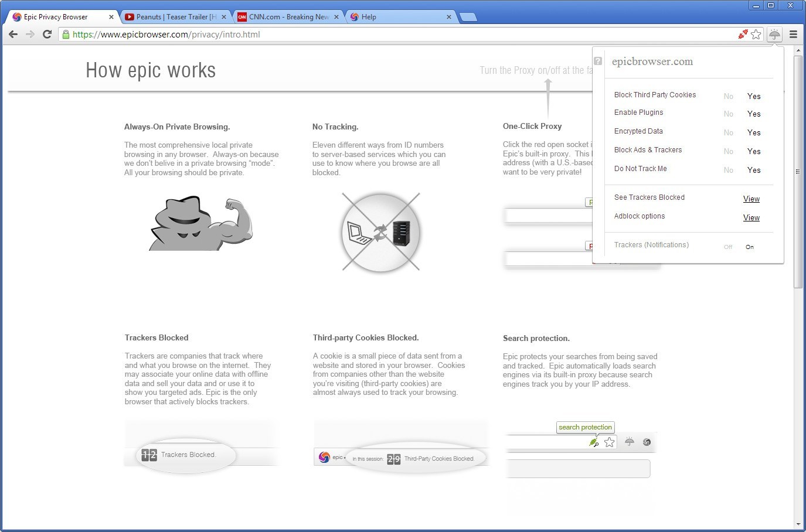Reload the current page
Image resolution: width=806 pixels, height=532 pixels.
47,35
